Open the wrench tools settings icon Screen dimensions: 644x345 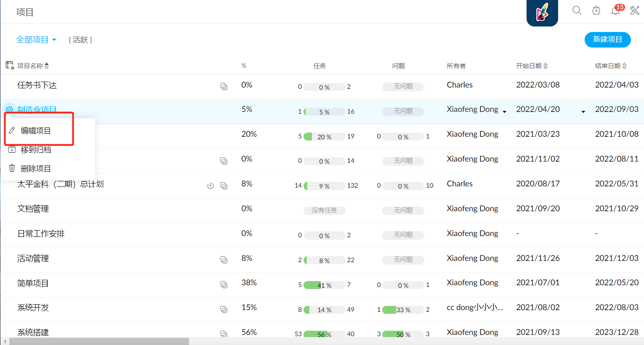click(635, 11)
